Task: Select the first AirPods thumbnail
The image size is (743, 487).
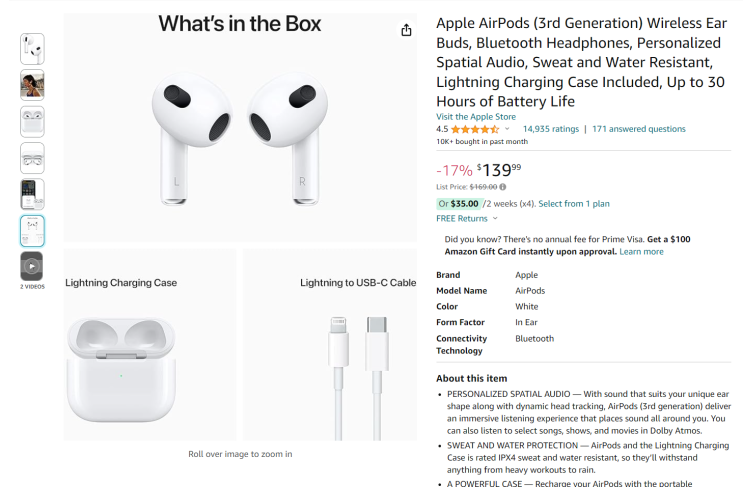Action: click(x=32, y=48)
